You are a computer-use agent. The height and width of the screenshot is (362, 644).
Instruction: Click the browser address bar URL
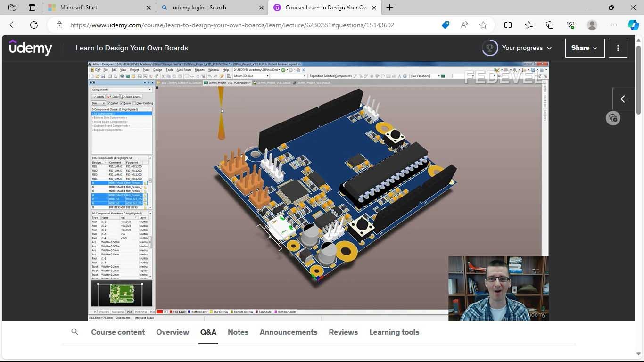click(x=232, y=25)
